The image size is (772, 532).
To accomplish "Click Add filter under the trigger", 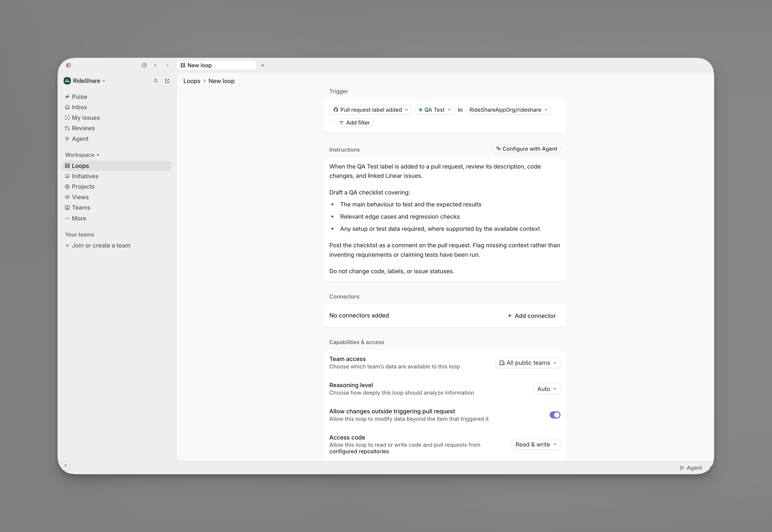I will [355, 123].
